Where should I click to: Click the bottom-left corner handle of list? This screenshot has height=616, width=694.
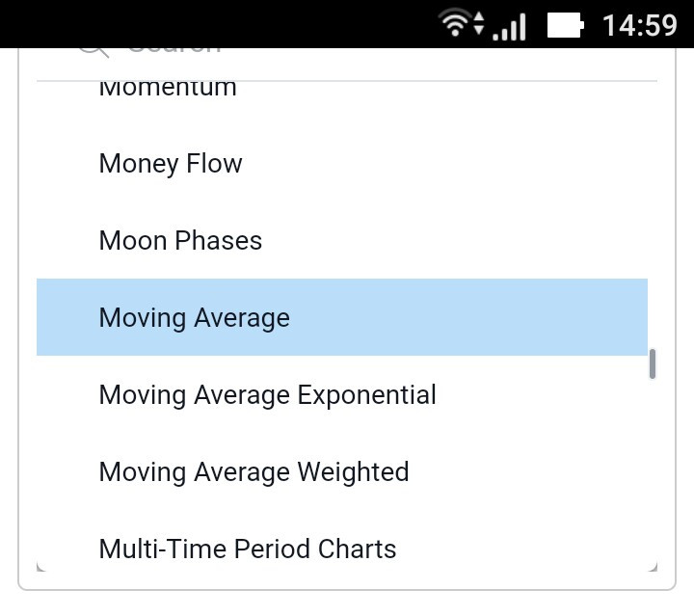click(x=40, y=568)
